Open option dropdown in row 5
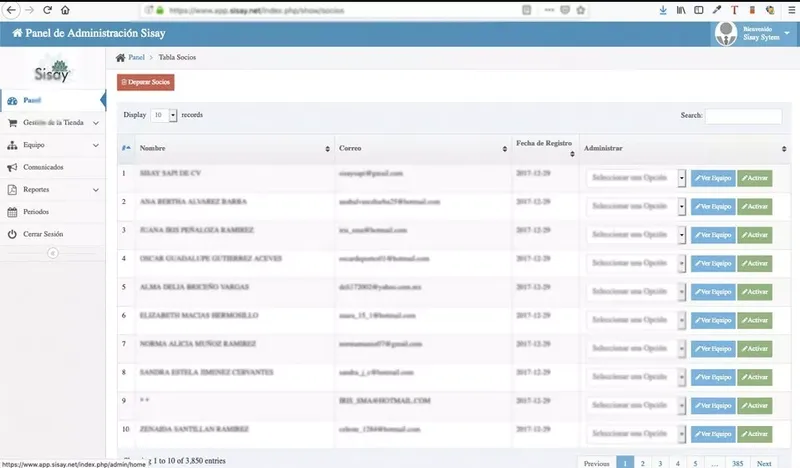 [x=636, y=291]
